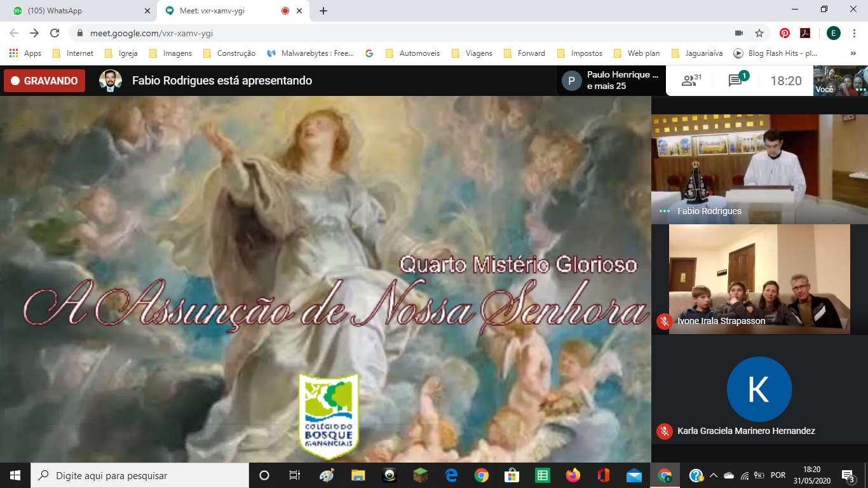Open Microsoft Store from the taskbar
Screen dimensions: 868x488
[512, 475]
